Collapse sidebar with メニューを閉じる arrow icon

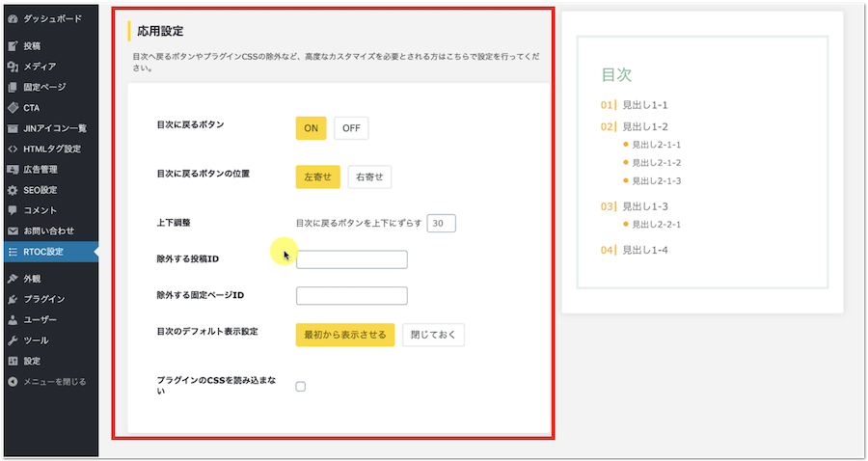pyautogui.click(x=13, y=382)
